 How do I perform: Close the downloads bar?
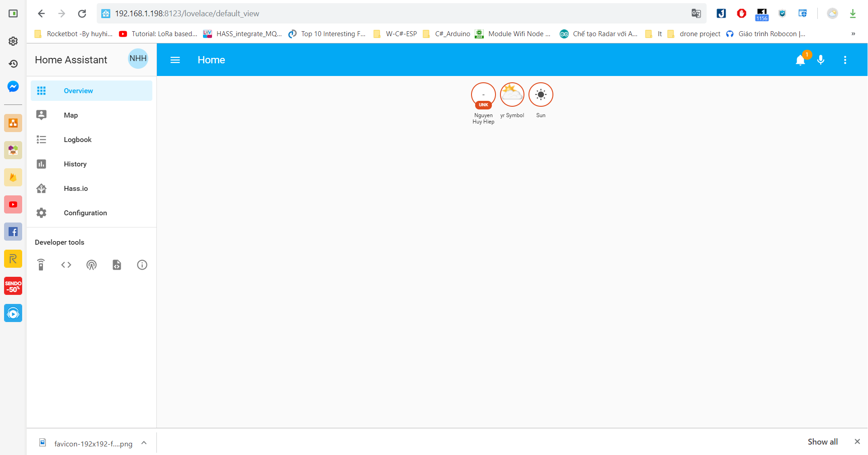[857, 442]
